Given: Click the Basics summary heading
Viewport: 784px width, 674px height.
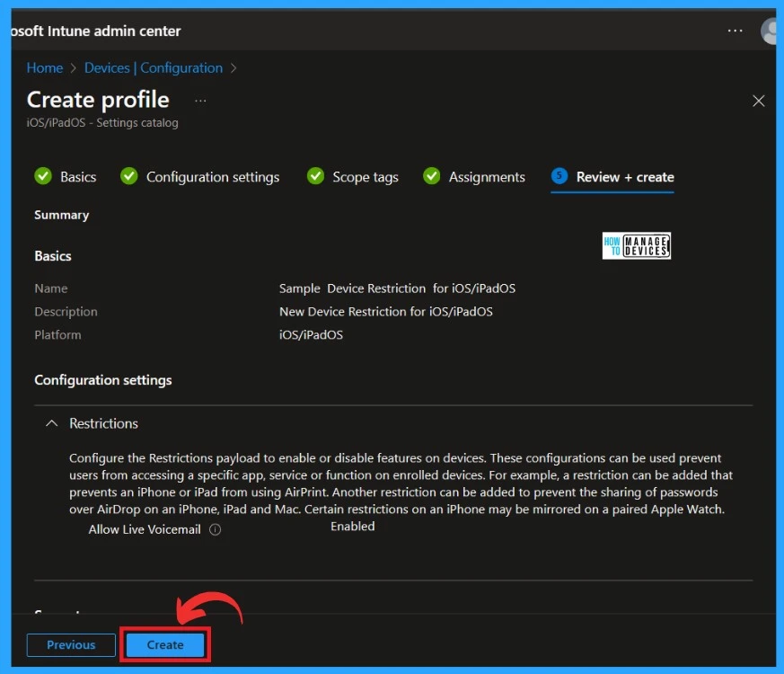Looking at the screenshot, I should pos(53,256).
